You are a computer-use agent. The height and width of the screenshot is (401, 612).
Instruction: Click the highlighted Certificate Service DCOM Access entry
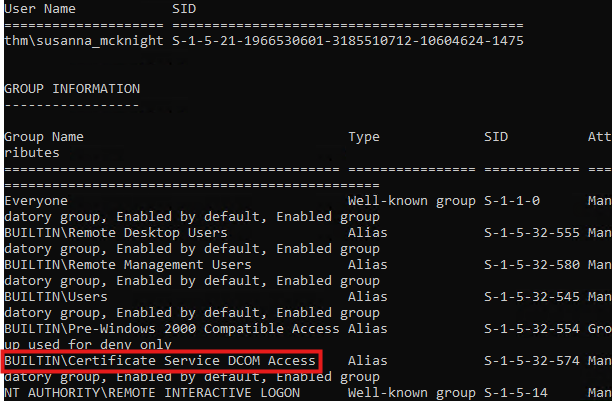(161, 360)
